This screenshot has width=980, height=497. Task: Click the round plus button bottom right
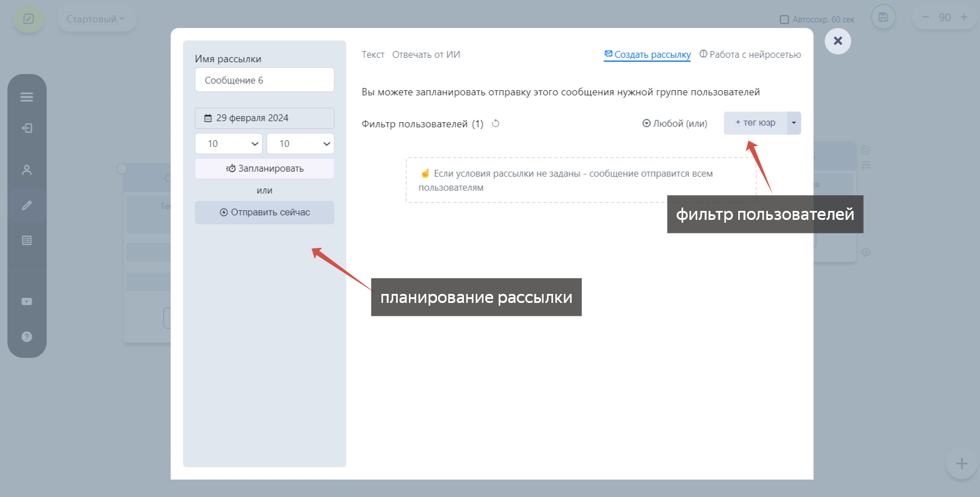point(961,463)
